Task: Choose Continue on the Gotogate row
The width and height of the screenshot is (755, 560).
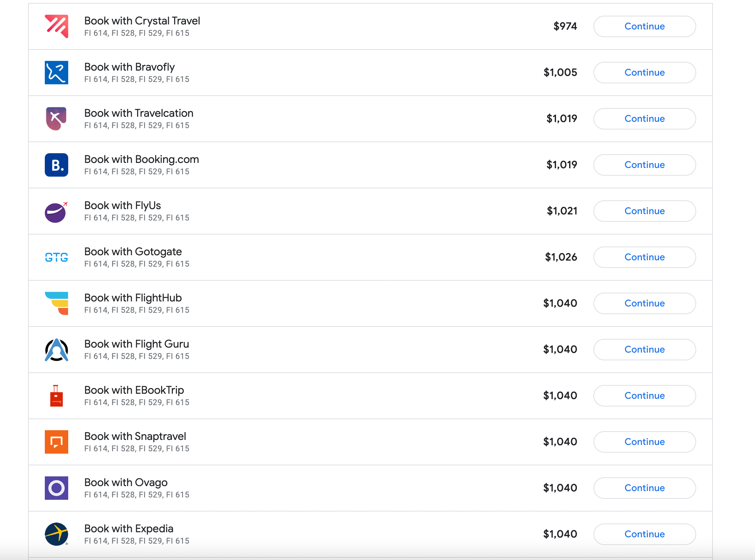Action: coord(644,257)
